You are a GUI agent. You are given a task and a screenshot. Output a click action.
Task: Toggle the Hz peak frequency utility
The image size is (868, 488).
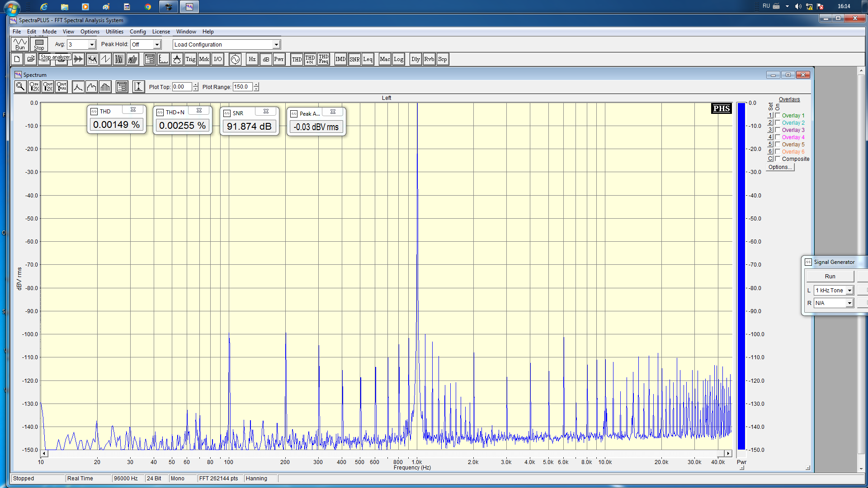(x=252, y=59)
